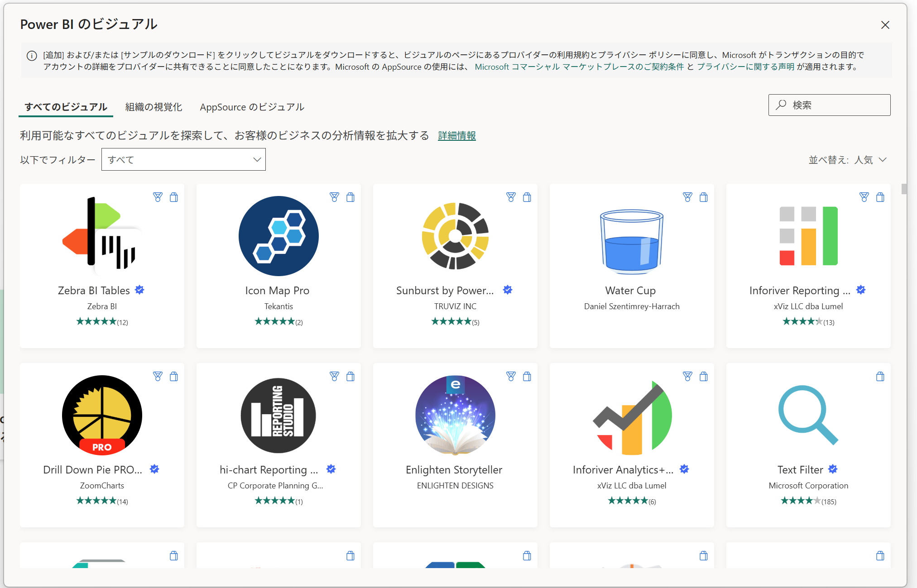Image resolution: width=917 pixels, height=588 pixels.
Task: Click the shopping bag icon on Inforiver Reporting card
Action: (x=880, y=197)
